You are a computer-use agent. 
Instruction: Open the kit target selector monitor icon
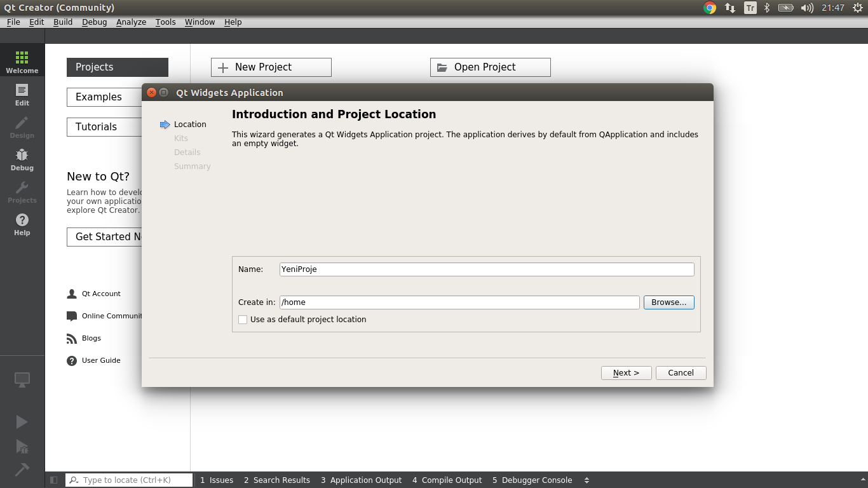point(22,380)
